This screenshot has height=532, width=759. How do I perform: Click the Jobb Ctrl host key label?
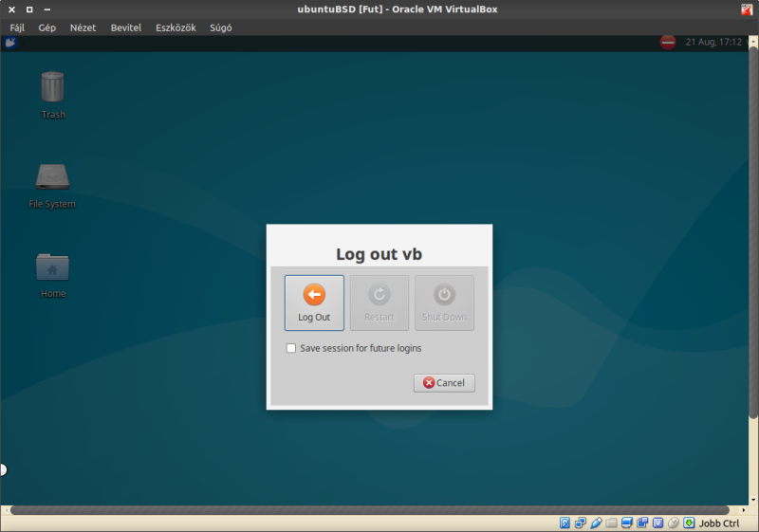(719, 523)
